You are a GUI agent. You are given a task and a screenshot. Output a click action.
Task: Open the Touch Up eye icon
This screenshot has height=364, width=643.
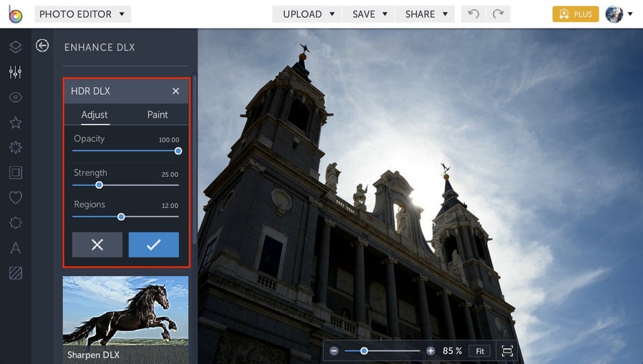coord(16,97)
